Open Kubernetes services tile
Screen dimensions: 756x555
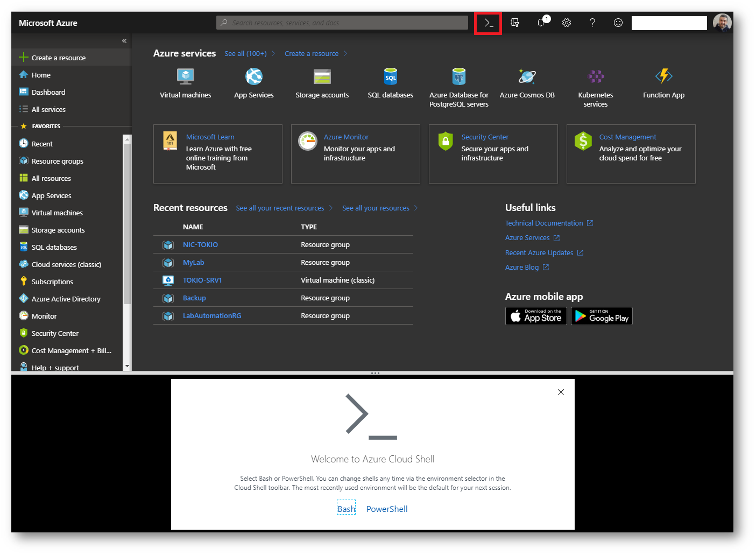tap(596, 88)
